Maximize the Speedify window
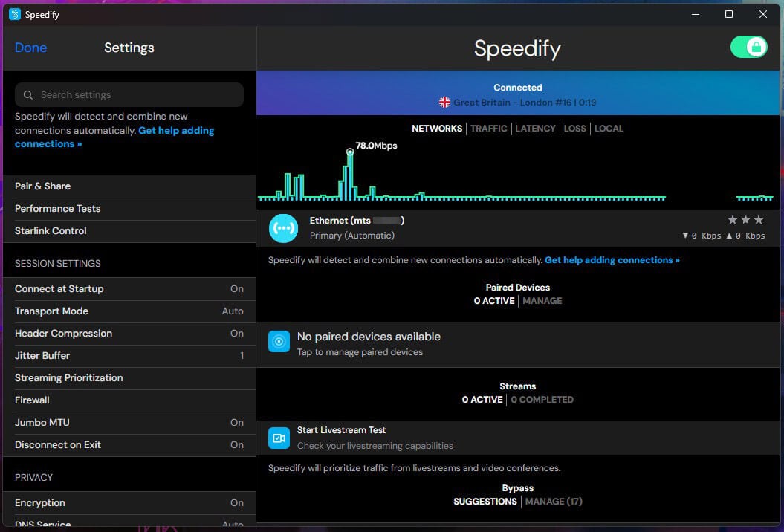 729,14
